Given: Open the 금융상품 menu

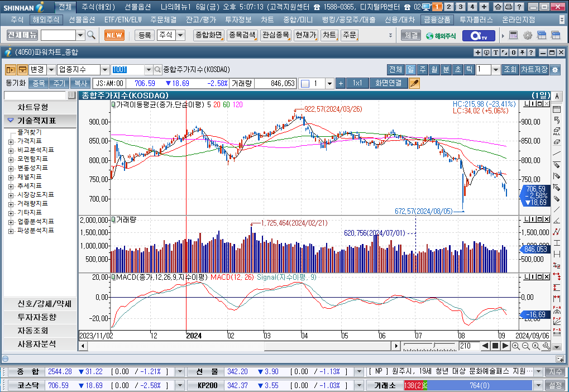Looking at the screenshot, I should tap(437, 20).
